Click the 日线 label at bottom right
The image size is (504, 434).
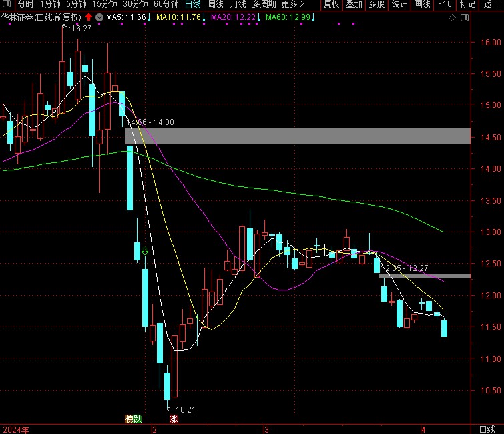tap(487, 429)
